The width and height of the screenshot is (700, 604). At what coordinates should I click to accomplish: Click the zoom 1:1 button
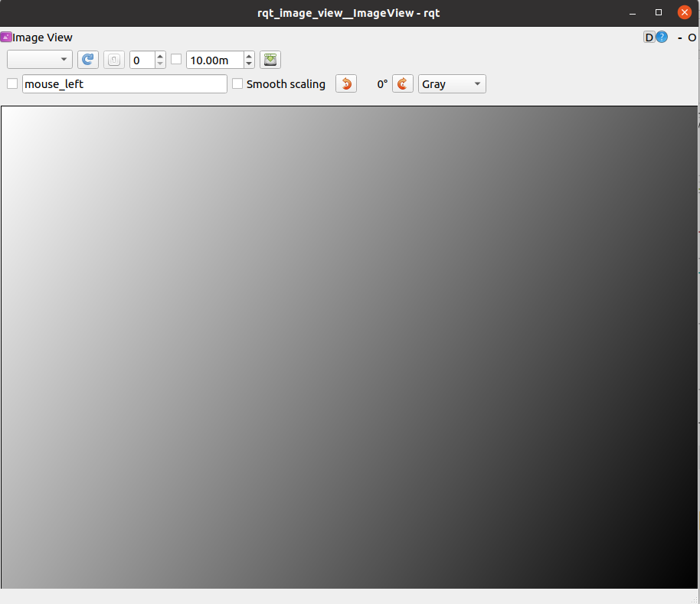114,60
